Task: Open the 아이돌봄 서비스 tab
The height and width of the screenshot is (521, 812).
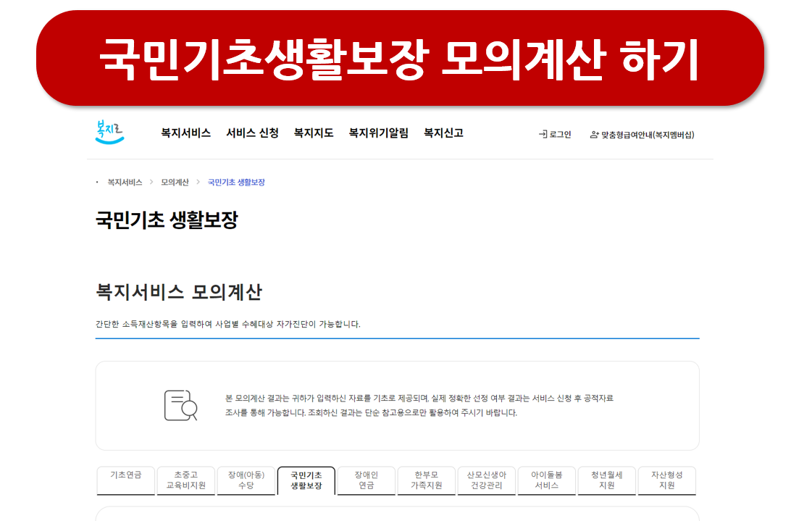Action: tap(547, 480)
